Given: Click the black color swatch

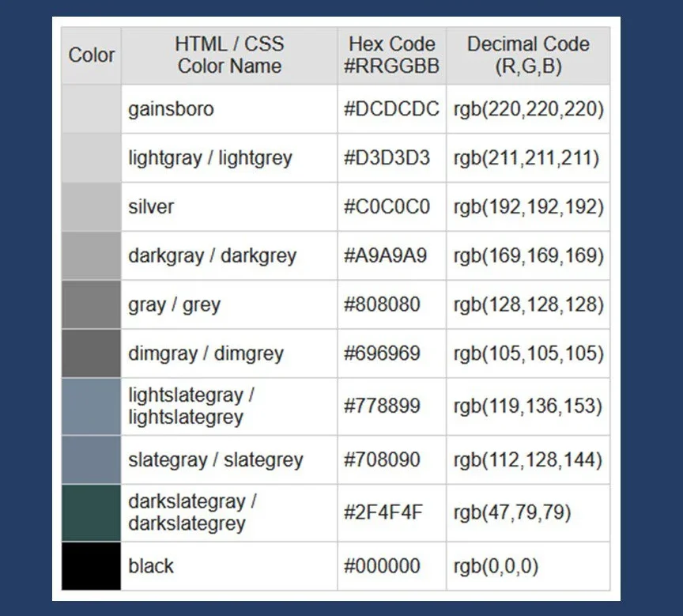Looking at the screenshot, I should [x=91, y=566].
